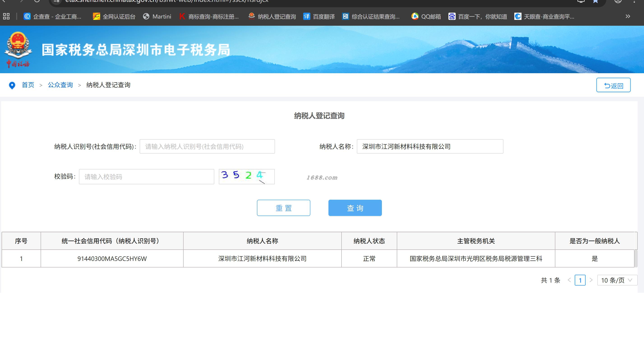
Task: Navigate to 首页 in breadcrumb
Action: [x=28, y=85]
